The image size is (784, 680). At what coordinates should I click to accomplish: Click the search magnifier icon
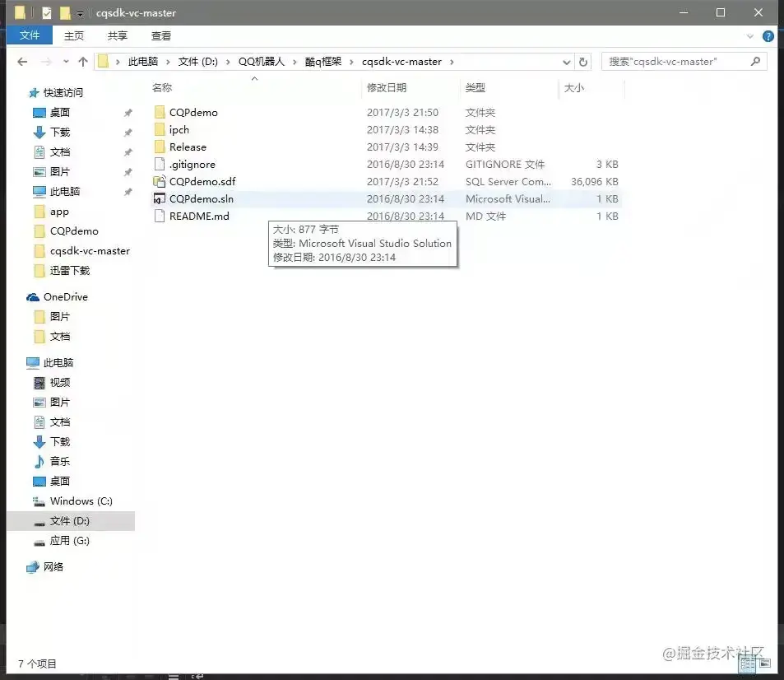click(755, 61)
